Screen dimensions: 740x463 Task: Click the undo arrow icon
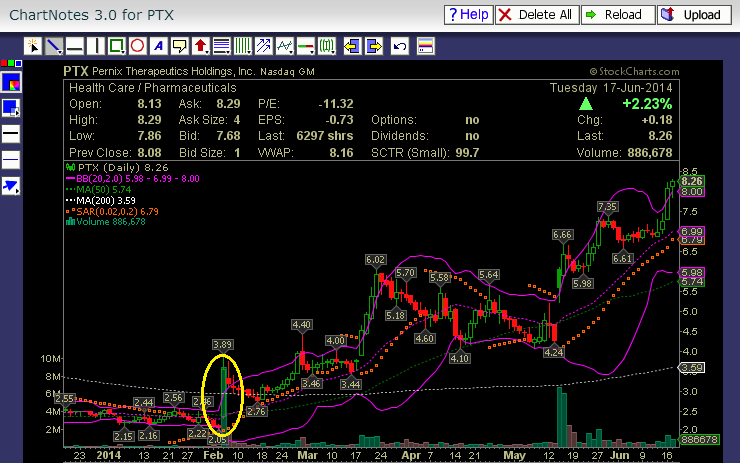point(400,46)
